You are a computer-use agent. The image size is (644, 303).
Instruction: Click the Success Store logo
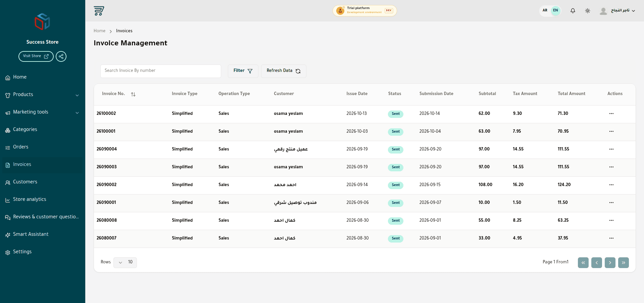(x=42, y=22)
